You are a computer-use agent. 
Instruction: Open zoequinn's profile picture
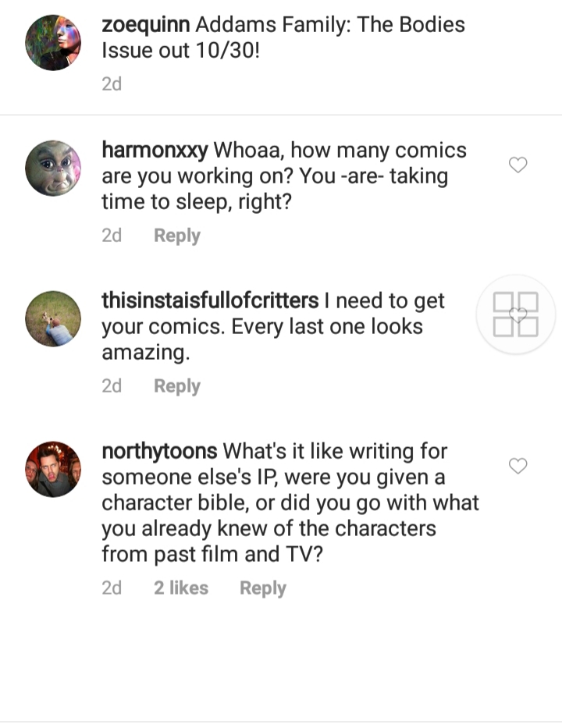click(53, 43)
